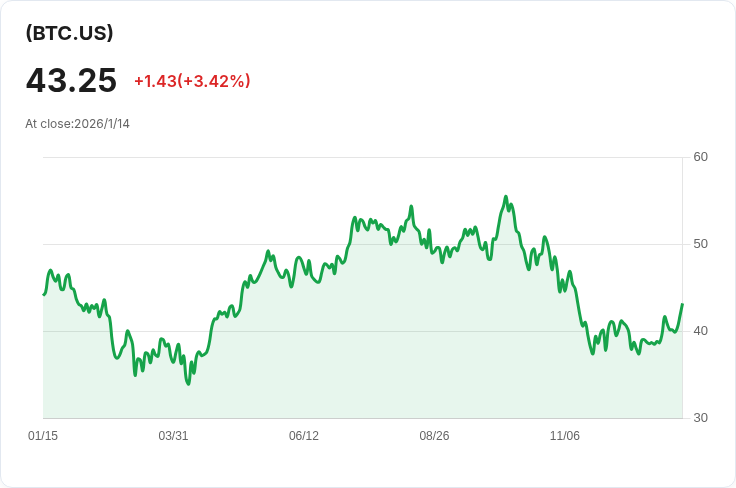736x488 pixels.
Task: Click the At close:2026/1/14 date text
Action: point(78,124)
